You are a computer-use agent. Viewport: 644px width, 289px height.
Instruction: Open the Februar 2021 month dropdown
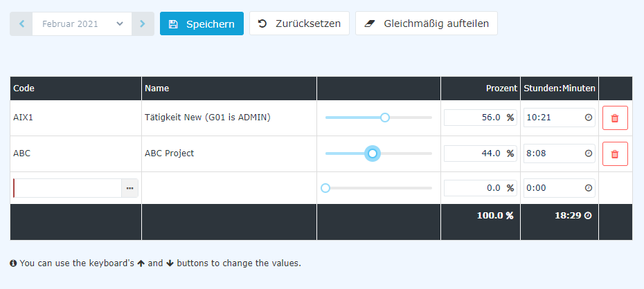[82, 24]
